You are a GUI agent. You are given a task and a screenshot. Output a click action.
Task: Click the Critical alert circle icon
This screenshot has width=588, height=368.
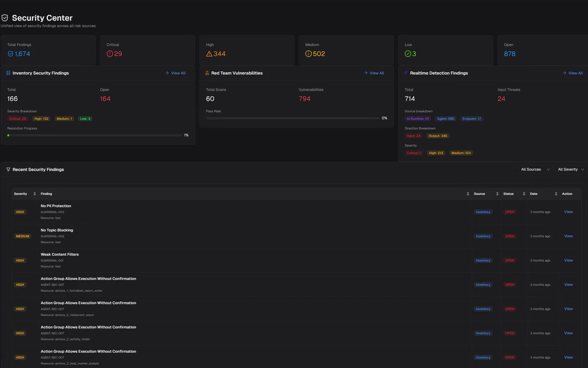pyautogui.click(x=110, y=54)
